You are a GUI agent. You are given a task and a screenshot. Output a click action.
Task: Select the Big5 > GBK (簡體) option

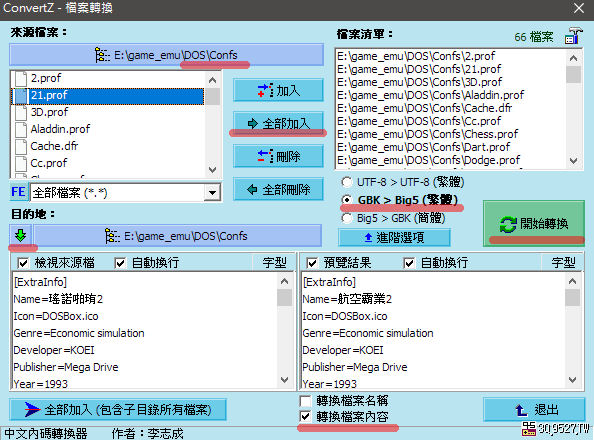click(393, 218)
